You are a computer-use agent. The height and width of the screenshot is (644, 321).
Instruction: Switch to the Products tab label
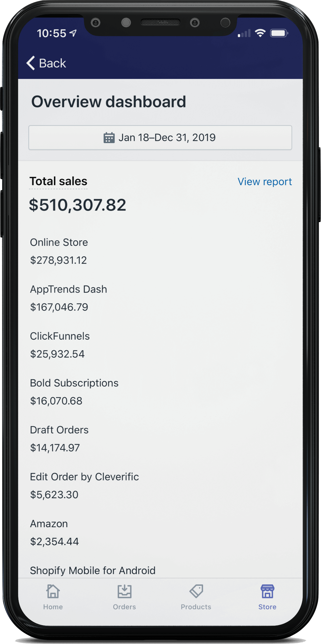click(196, 607)
